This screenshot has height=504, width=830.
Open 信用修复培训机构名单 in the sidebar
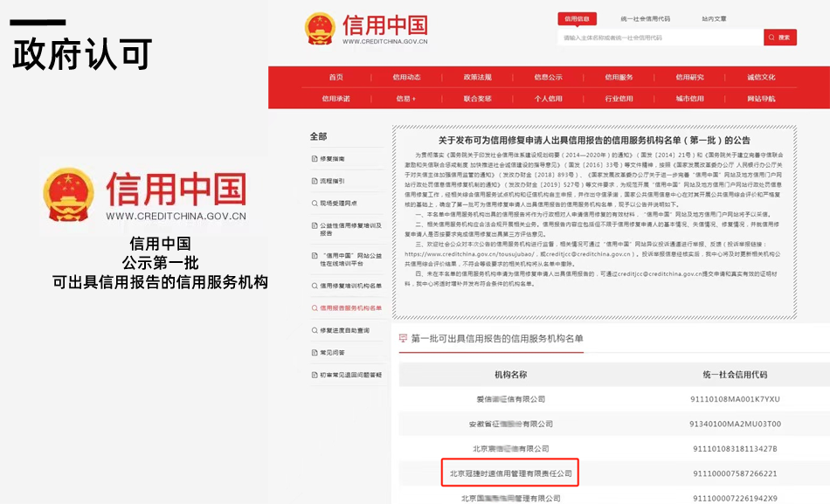[x=350, y=286]
